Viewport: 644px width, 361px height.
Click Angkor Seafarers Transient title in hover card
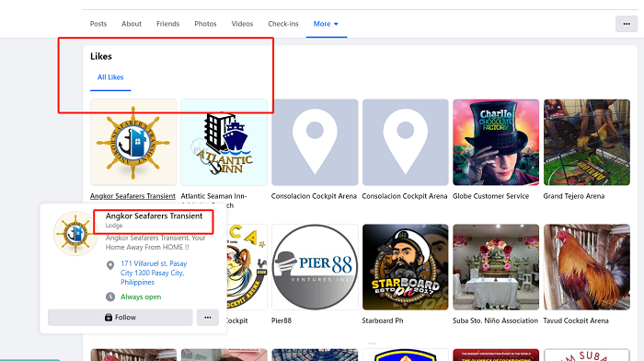tap(154, 215)
